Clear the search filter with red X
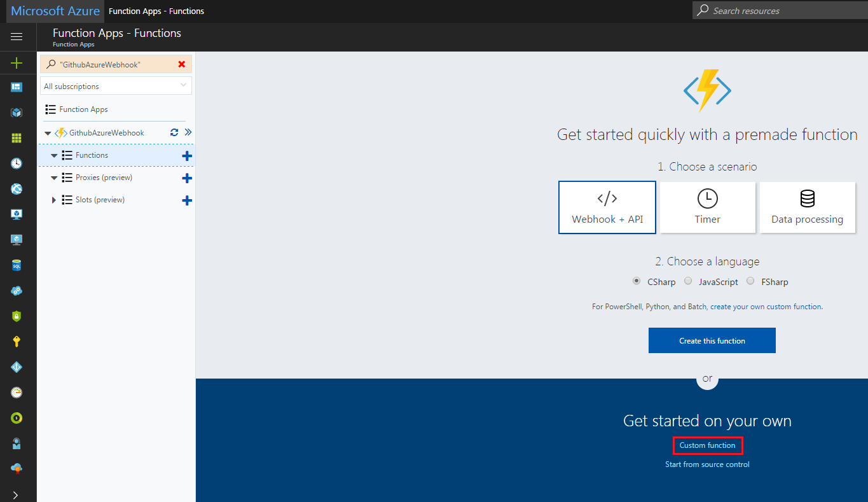This screenshot has width=868, height=502. [182, 64]
